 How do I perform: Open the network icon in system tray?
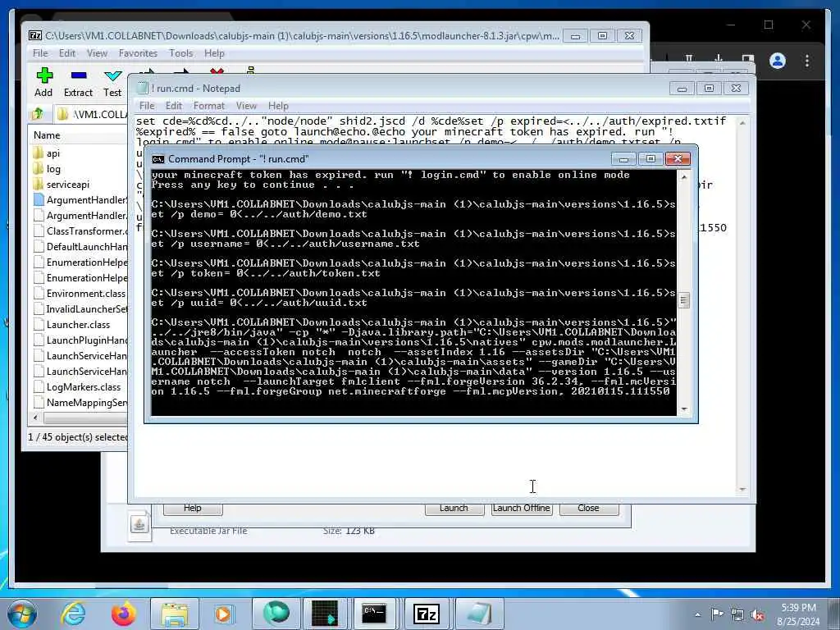point(737,615)
